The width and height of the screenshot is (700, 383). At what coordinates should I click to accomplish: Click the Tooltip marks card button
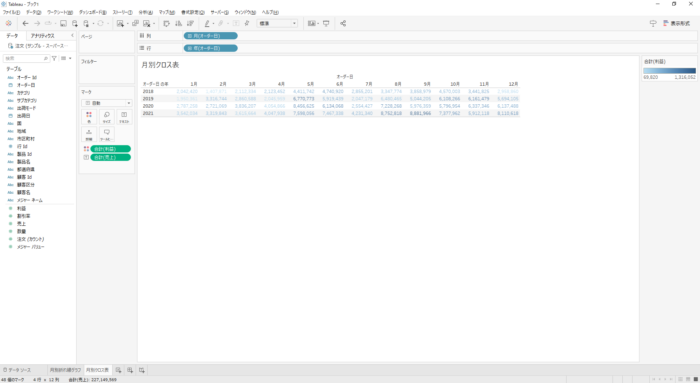[107, 134]
